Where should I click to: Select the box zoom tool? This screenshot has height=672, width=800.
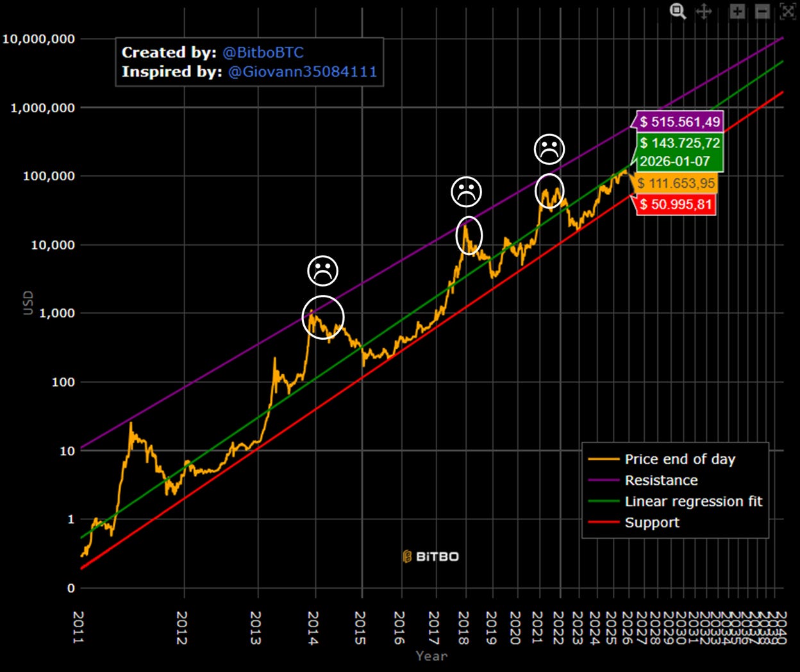pos(678,12)
